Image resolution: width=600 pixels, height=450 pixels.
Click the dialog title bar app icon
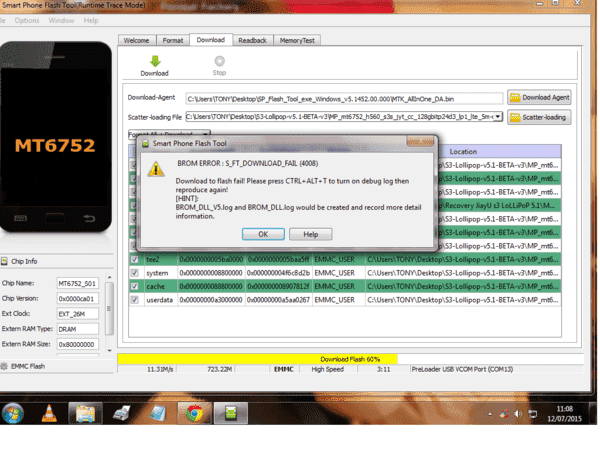coord(145,143)
